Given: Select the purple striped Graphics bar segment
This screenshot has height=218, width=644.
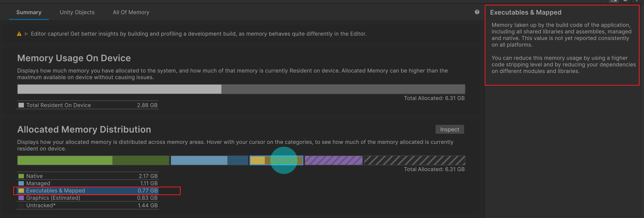Looking at the screenshot, I should coord(334,160).
